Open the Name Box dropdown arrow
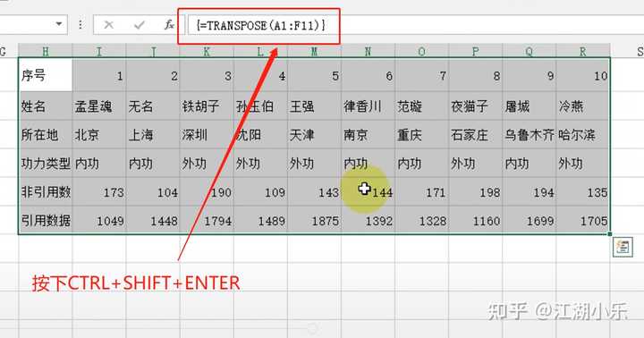Viewport: 644px width, 338px height. pyautogui.click(x=59, y=24)
